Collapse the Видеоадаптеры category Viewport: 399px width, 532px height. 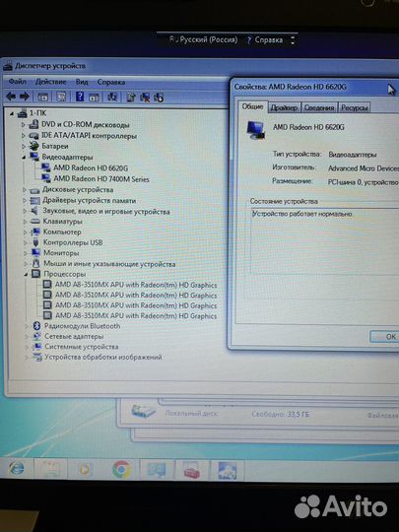(24, 158)
